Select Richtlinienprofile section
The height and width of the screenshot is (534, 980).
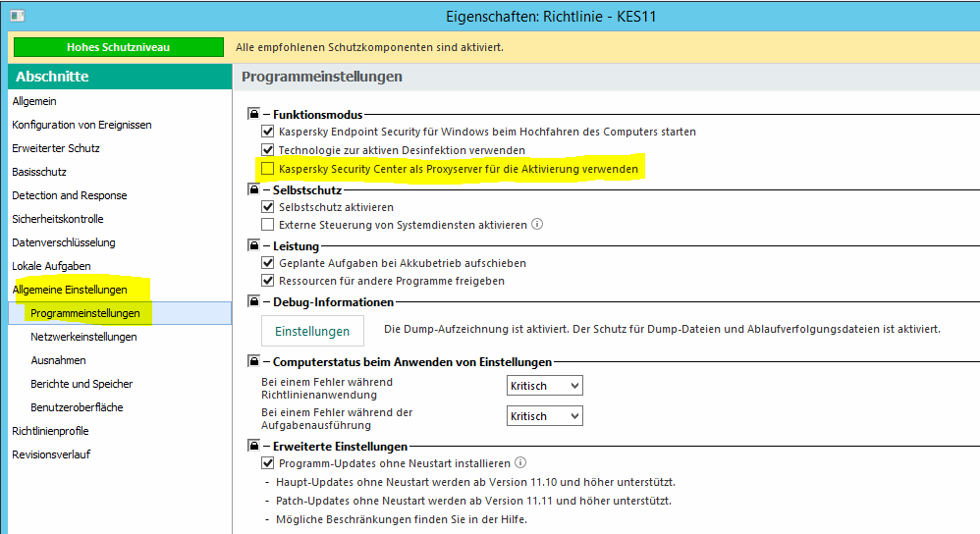(50, 431)
